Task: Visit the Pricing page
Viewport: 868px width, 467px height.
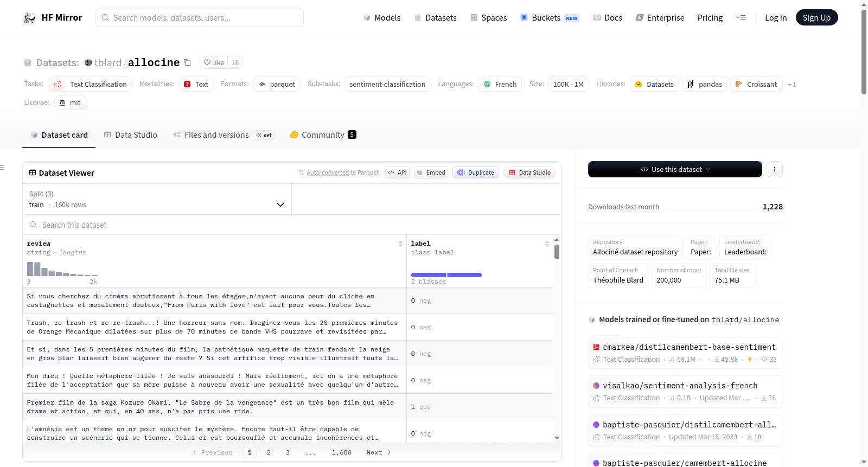Action: coord(710,18)
